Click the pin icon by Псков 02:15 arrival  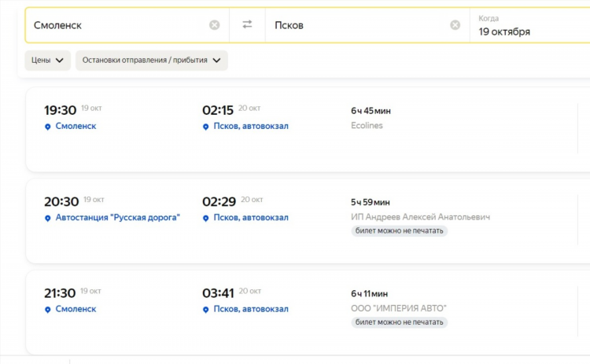point(206,127)
